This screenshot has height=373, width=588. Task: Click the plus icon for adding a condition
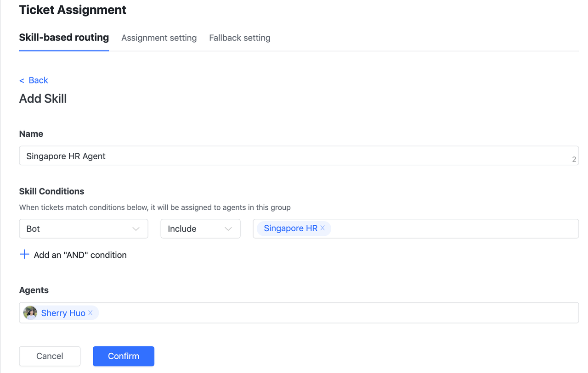click(24, 255)
